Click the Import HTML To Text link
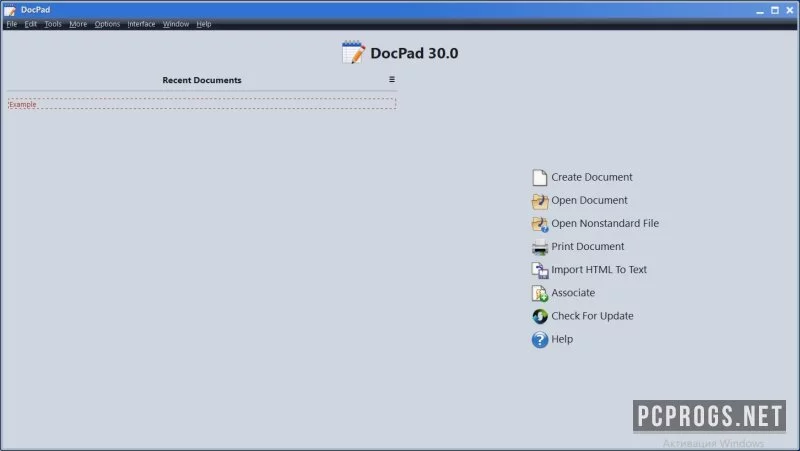 pyautogui.click(x=599, y=269)
